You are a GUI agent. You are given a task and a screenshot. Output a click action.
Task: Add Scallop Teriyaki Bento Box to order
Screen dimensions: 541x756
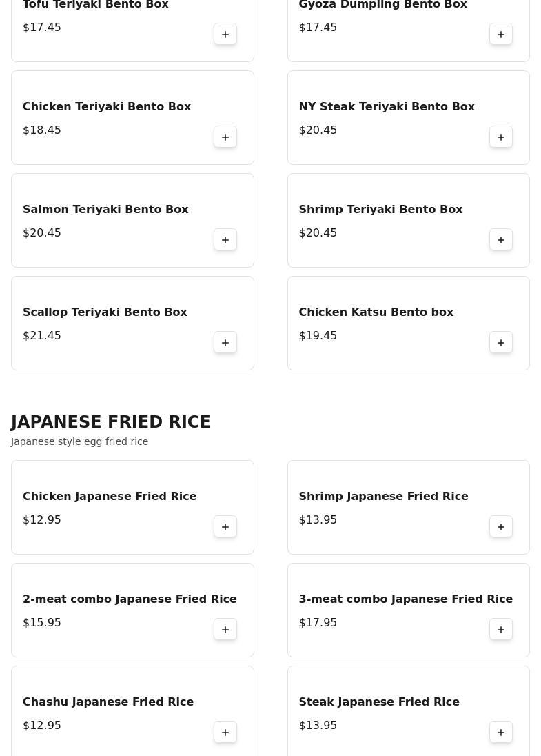click(x=225, y=343)
